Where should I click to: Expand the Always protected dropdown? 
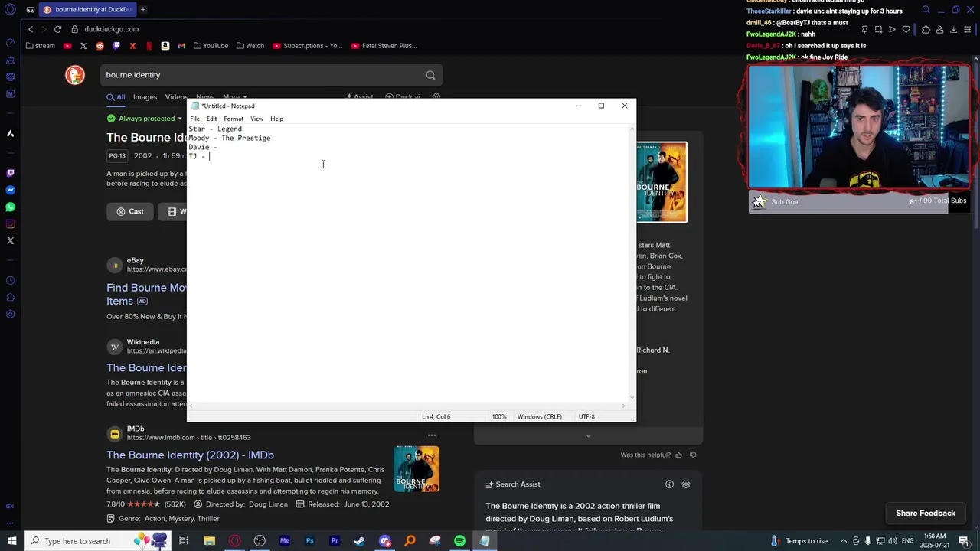click(x=145, y=119)
